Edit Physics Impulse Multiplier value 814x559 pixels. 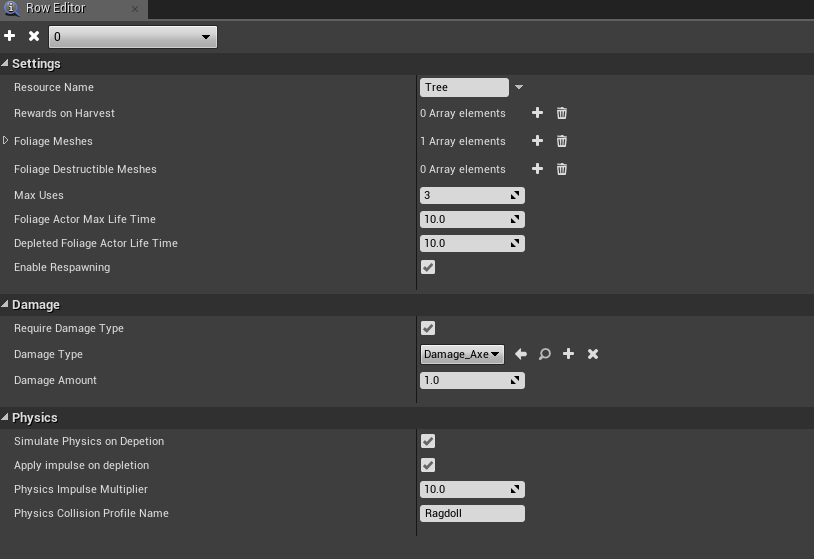pos(472,489)
